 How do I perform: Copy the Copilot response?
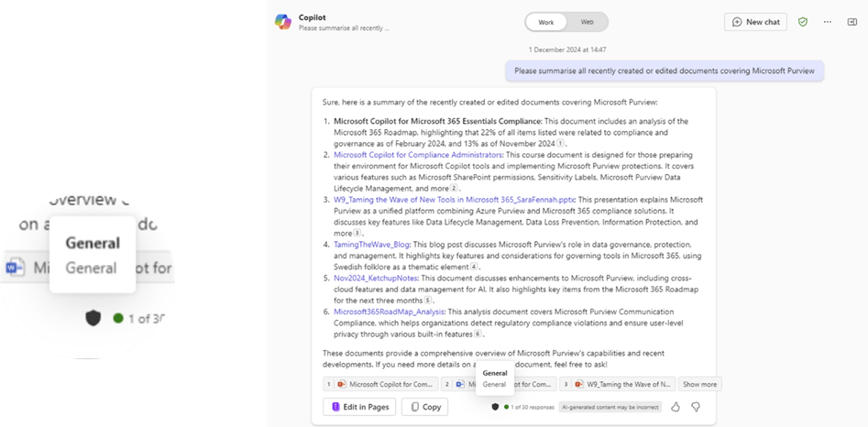(424, 407)
